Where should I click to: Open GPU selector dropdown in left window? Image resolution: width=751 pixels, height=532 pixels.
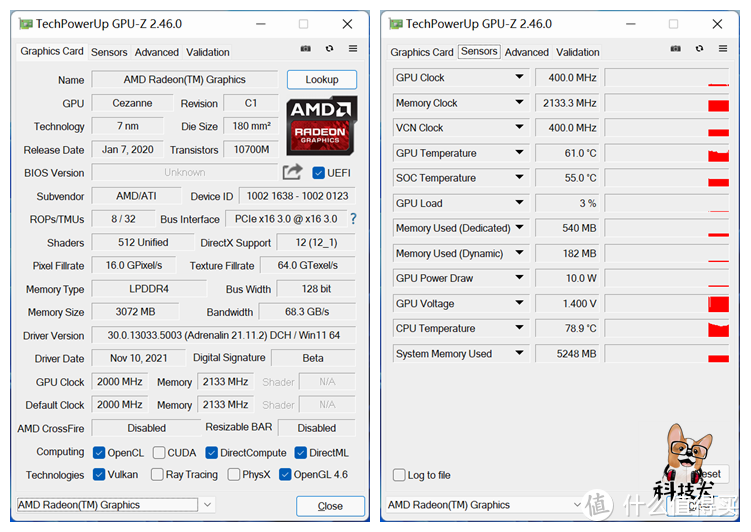(x=207, y=505)
